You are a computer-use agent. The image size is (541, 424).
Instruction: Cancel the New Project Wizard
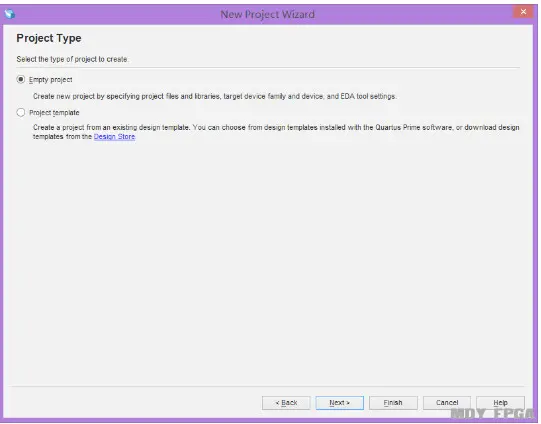[x=447, y=403]
